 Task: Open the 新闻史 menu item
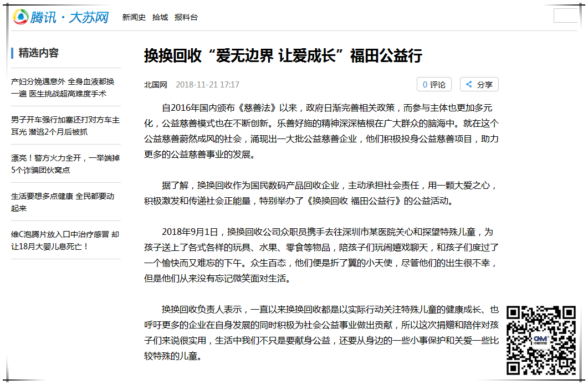[x=134, y=17]
